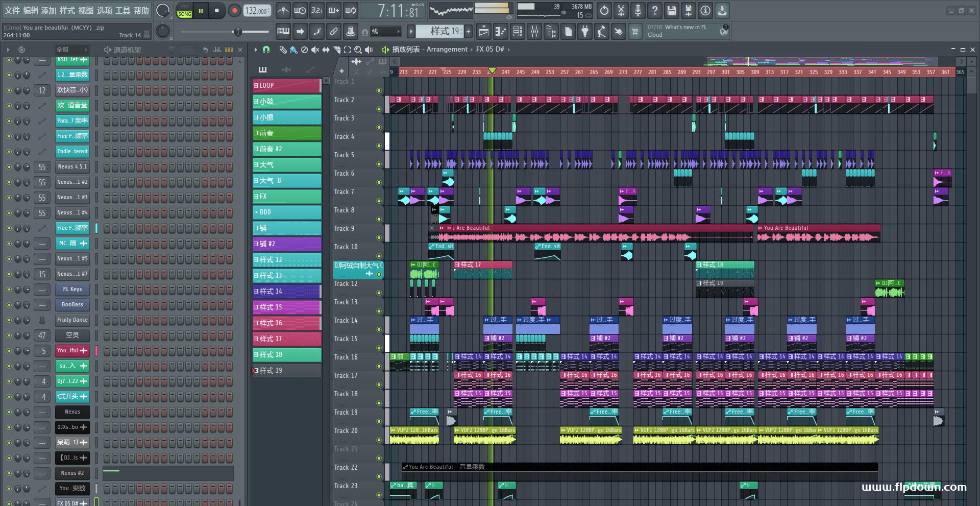Mute Track 2 via its green dot
980x506 pixels.
379,109
